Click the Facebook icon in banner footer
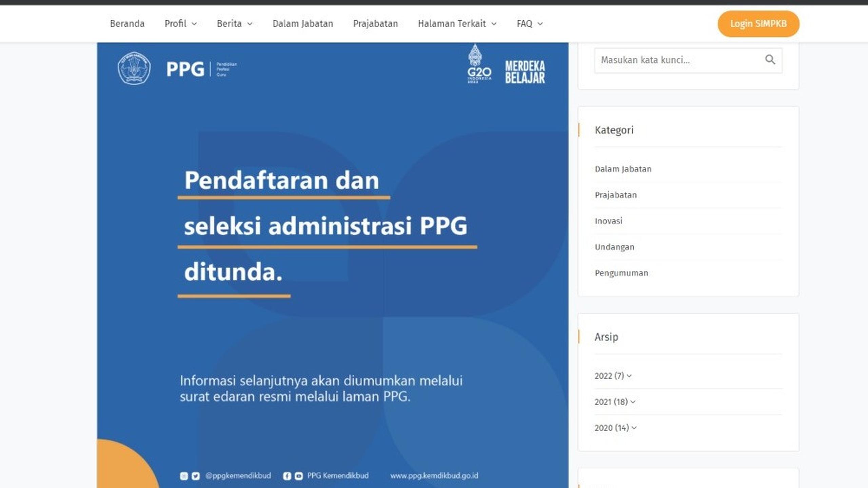The width and height of the screenshot is (868, 488). pos(287,476)
